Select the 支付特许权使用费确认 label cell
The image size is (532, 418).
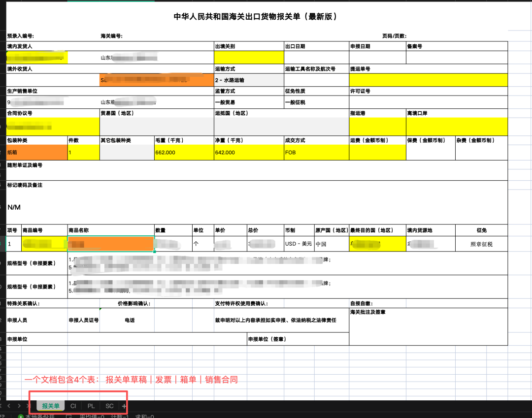pyautogui.click(x=241, y=303)
